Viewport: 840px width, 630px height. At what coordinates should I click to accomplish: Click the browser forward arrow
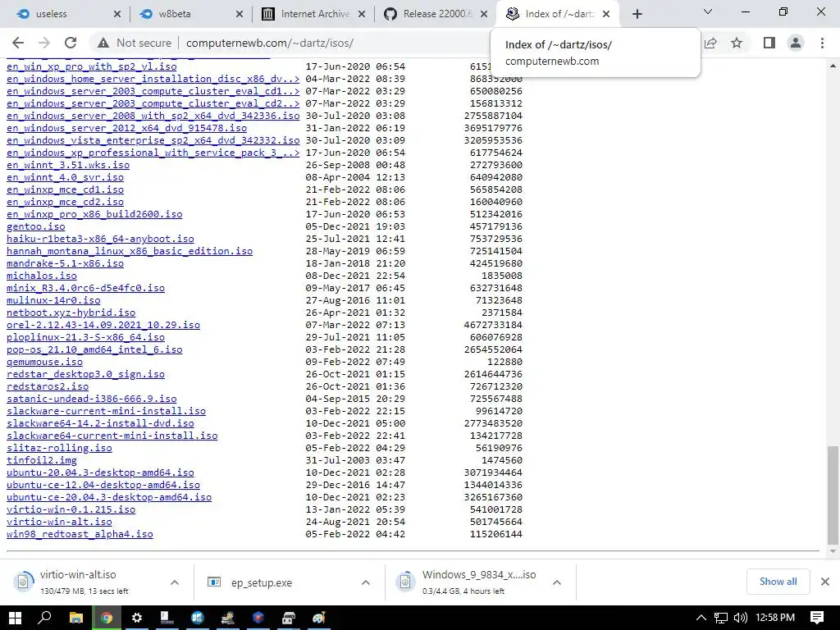44,43
